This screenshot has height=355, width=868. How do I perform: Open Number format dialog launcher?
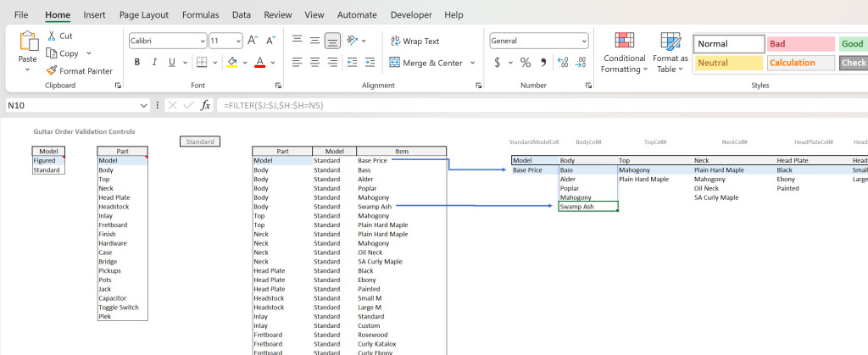(589, 86)
